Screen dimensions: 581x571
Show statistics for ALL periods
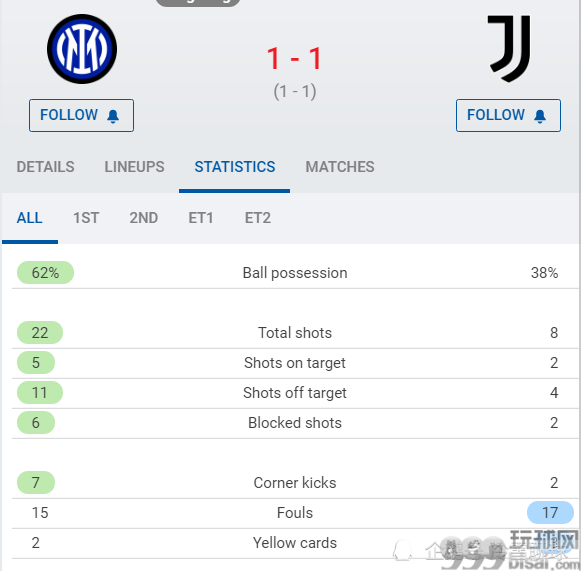[30, 218]
